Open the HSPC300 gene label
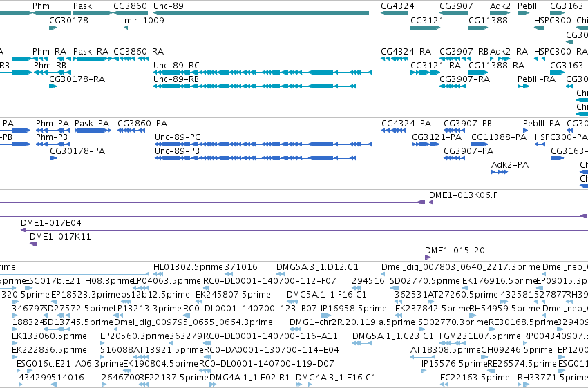 click(x=552, y=20)
